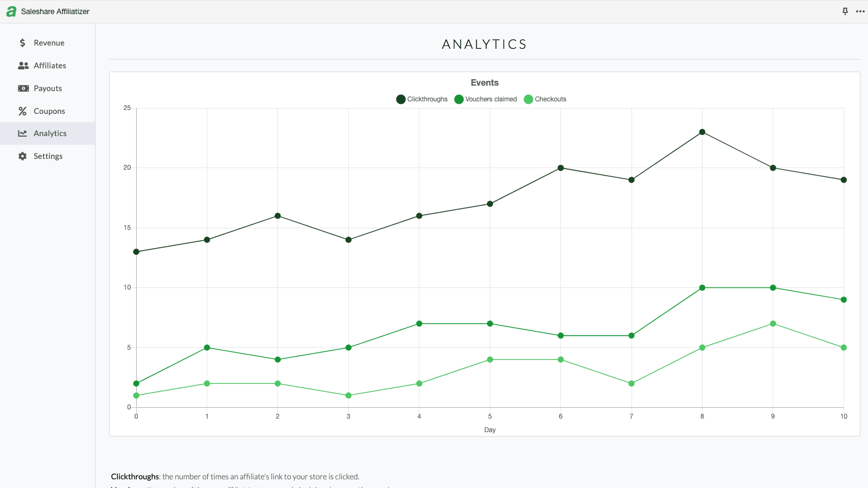Select the Revenue dollar icon

tap(22, 42)
